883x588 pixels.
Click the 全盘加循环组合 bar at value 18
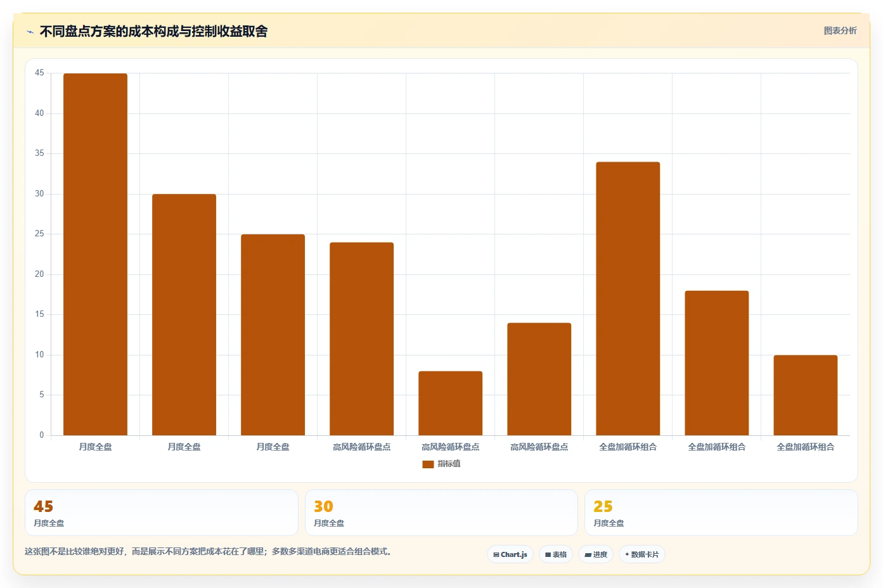pyautogui.click(x=716, y=363)
